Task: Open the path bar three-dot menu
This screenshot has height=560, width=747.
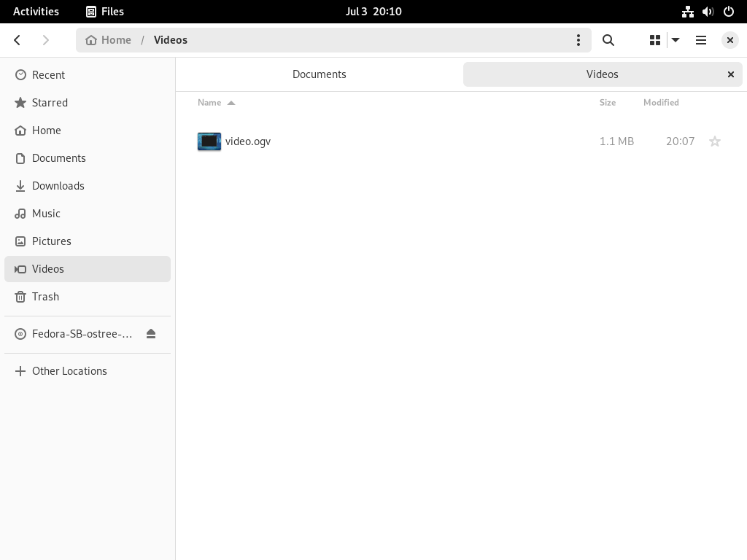Action: coord(578,40)
